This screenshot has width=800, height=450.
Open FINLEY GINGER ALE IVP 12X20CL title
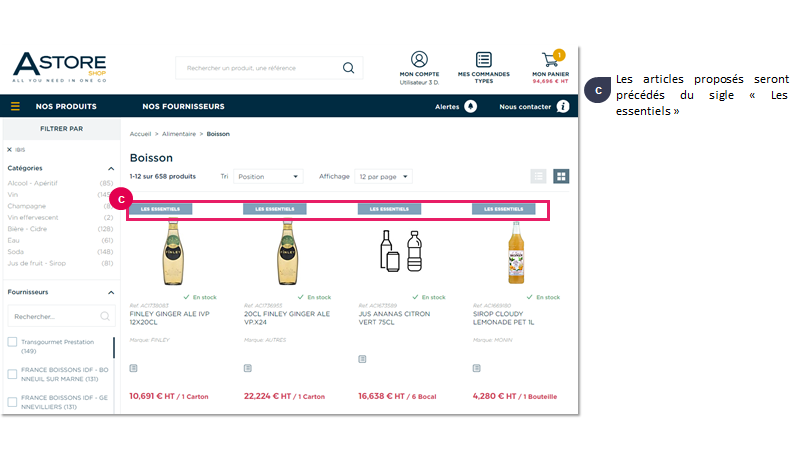(169, 318)
